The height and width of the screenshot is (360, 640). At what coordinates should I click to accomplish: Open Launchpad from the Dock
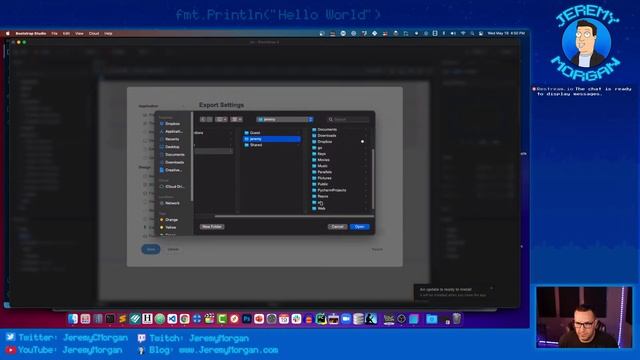click(x=85, y=319)
